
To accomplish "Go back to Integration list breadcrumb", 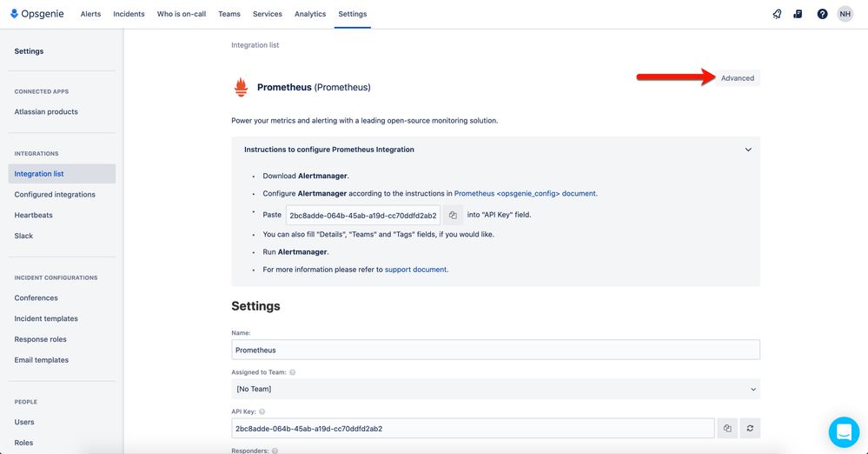I will pyautogui.click(x=255, y=45).
